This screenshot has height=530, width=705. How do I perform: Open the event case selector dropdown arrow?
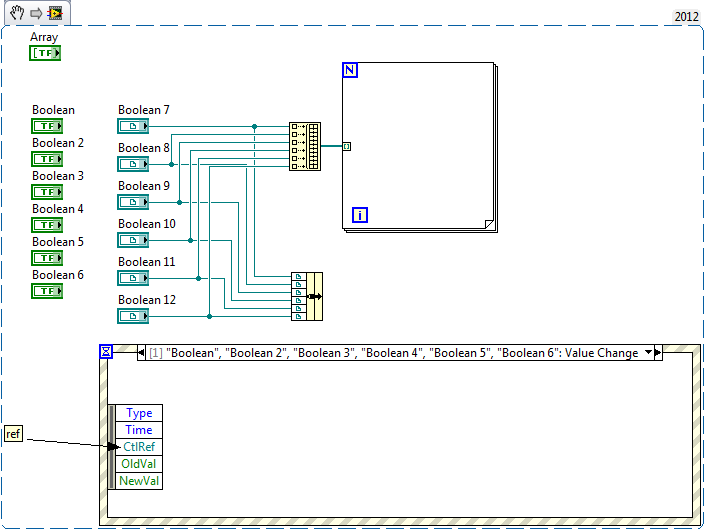(x=649, y=353)
